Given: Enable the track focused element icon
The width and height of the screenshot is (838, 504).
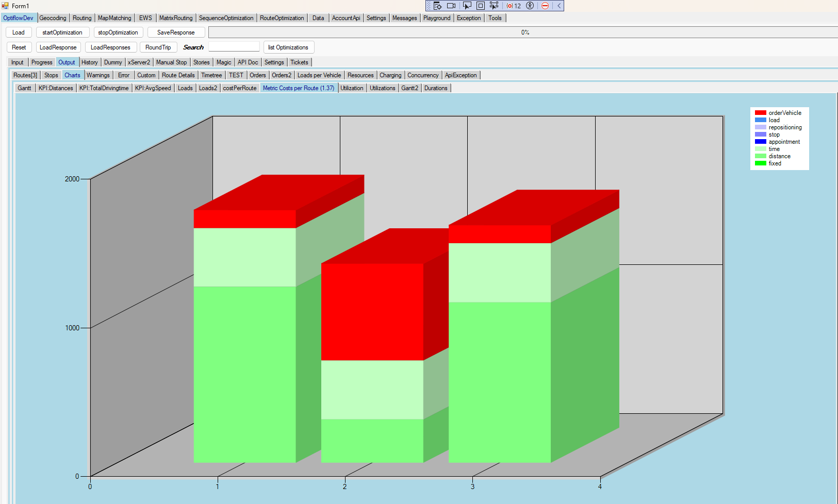Looking at the screenshot, I should coord(494,6).
